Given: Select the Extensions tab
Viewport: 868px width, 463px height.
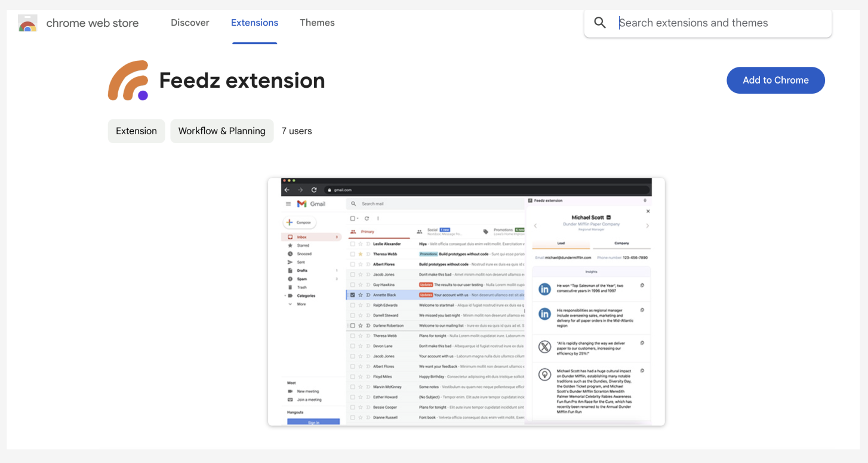Looking at the screenshot, I should coord(254,23).
